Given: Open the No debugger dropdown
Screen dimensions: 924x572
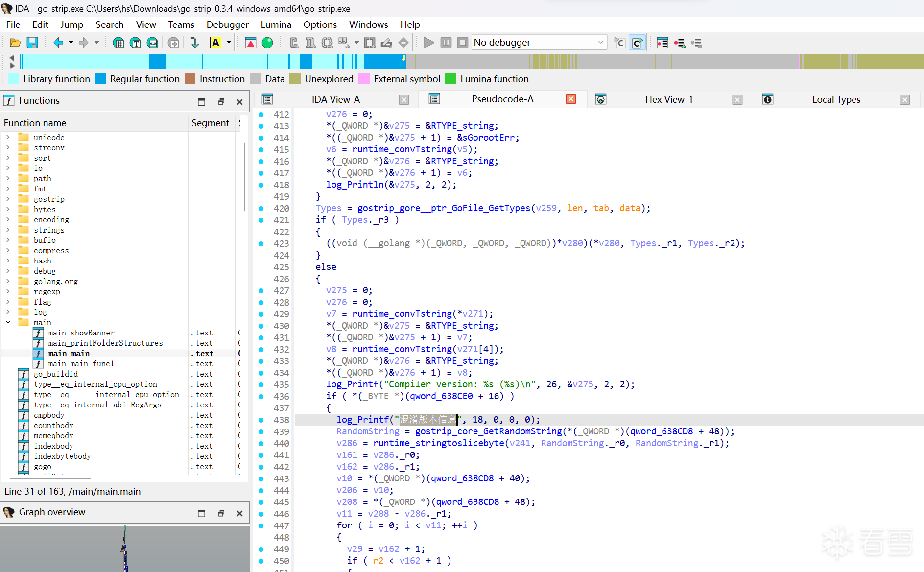Looking at the screenshot, I should tap(540, 43).
